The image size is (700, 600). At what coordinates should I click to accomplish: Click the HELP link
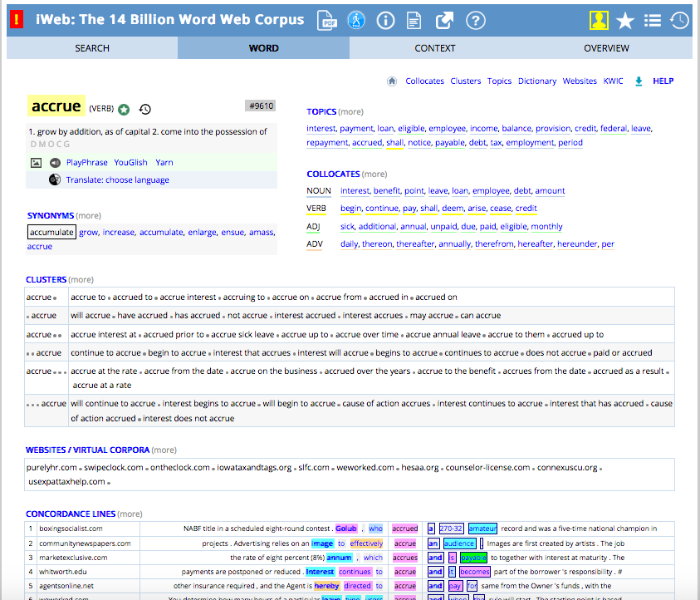663,81
